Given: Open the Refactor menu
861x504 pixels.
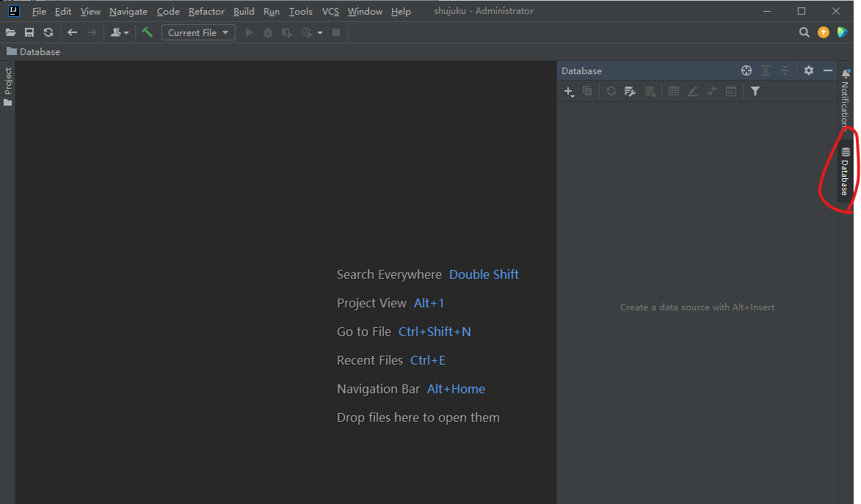Looking at the screenshot, I should pos(206,11).
